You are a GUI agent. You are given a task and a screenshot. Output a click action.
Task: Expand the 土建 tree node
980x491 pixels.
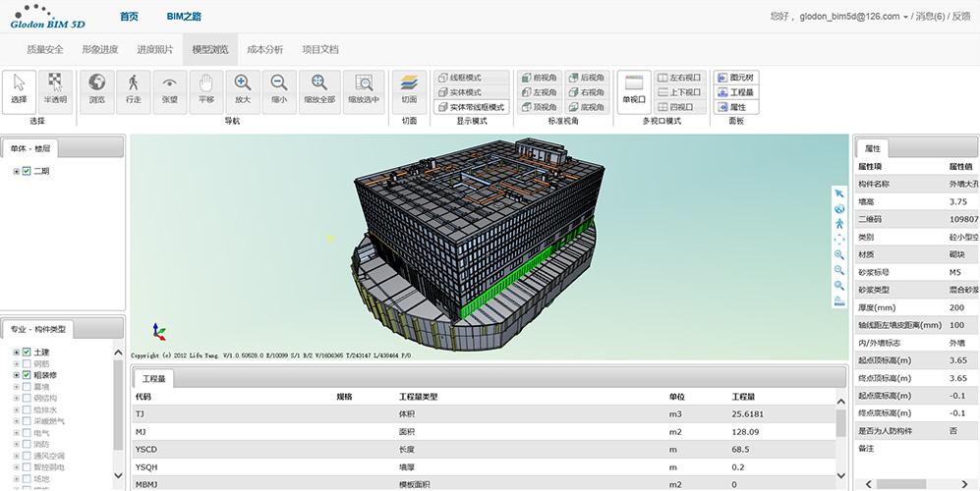pyautogui.click(x=16, y=353)
